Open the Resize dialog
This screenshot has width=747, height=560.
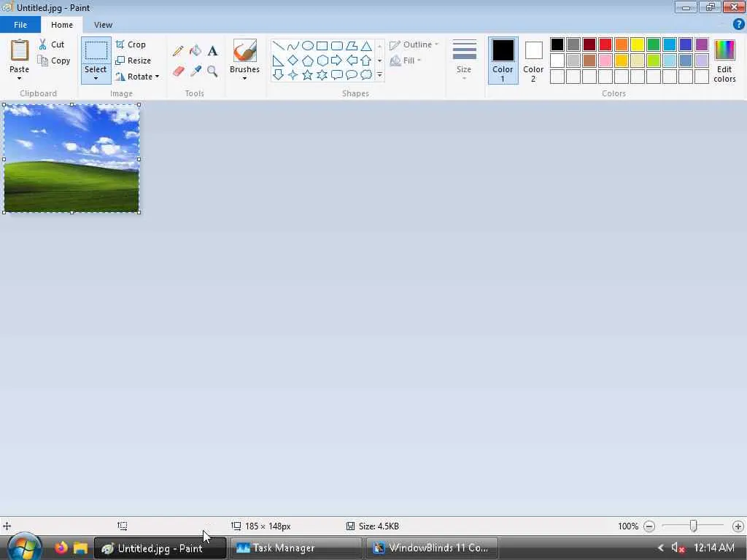[x=133, y=61]
